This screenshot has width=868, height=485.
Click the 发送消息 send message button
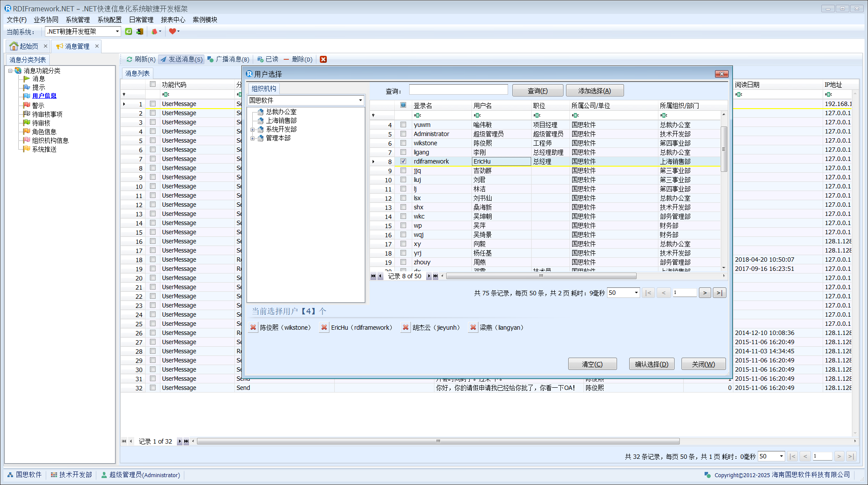[x=181, y=59]
